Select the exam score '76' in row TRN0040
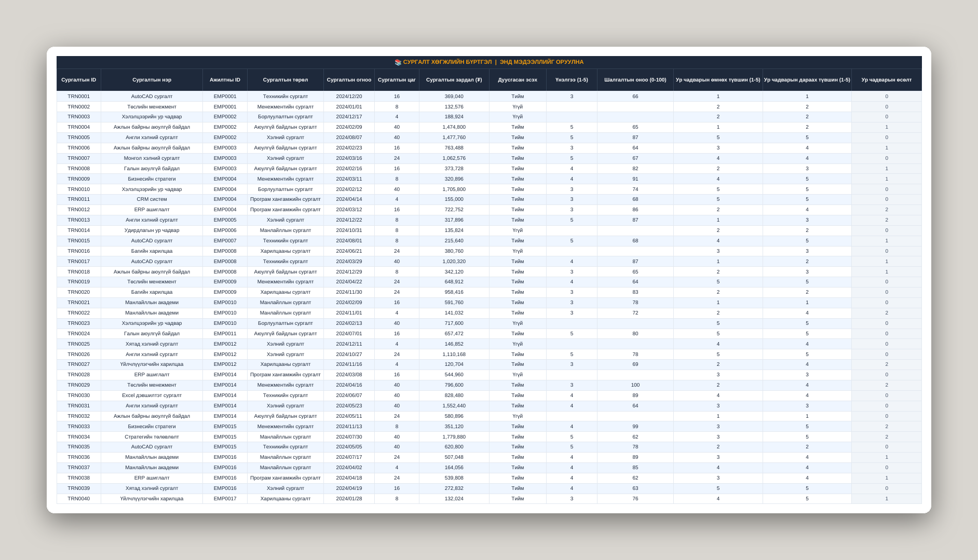The height and width of the screenshot is (560, 978). 635,499
